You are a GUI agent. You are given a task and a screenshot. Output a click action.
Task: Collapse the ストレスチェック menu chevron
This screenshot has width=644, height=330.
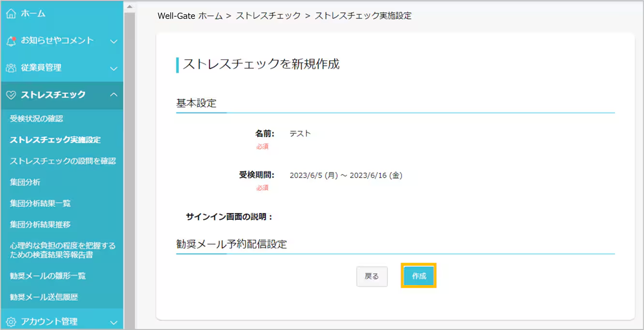[x=114, y=95]
